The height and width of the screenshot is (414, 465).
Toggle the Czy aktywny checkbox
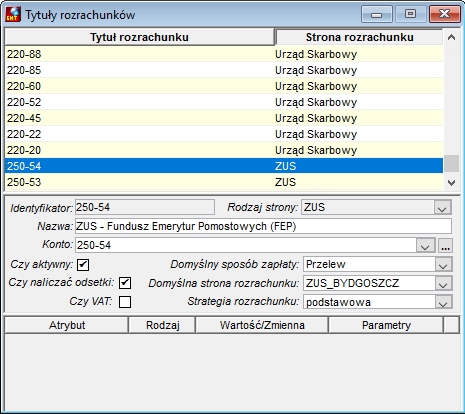click(83, 265)
